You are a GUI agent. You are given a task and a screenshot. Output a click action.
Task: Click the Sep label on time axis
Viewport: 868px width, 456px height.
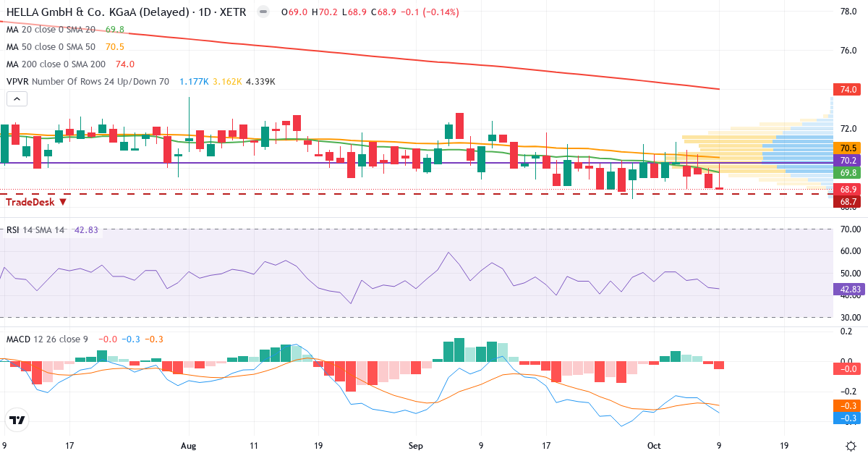coord(415,445)
